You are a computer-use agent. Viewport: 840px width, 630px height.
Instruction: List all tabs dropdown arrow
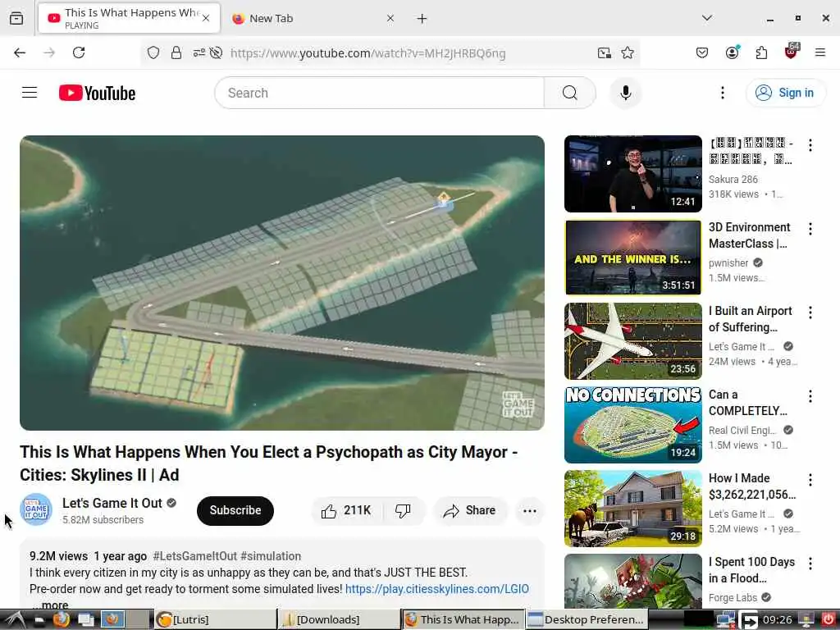pyautogui.click(x=706, y=18)
